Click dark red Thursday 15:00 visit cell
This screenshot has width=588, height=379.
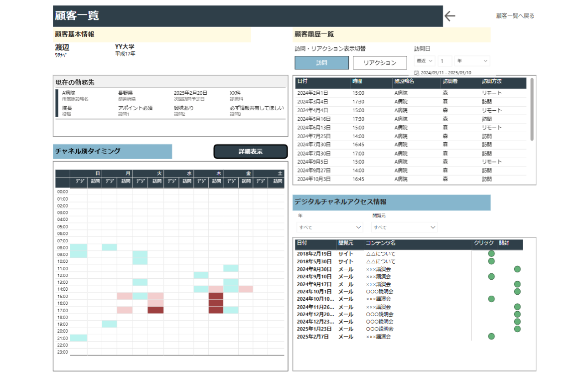pos(216,296)
